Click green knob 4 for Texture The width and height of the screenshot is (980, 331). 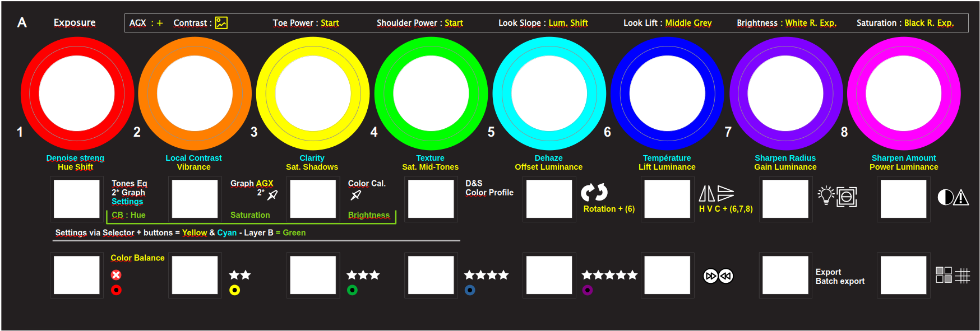(x=431, y=94)
